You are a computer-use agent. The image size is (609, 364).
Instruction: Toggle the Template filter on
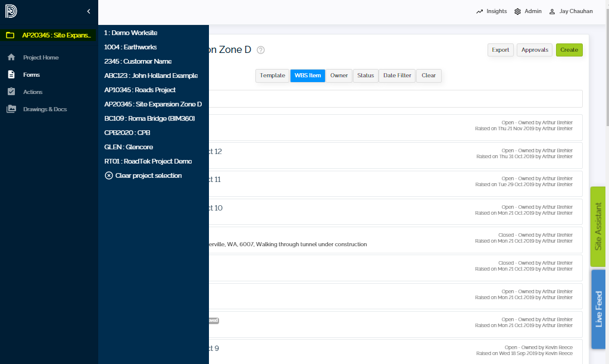(x=271, y=76)
